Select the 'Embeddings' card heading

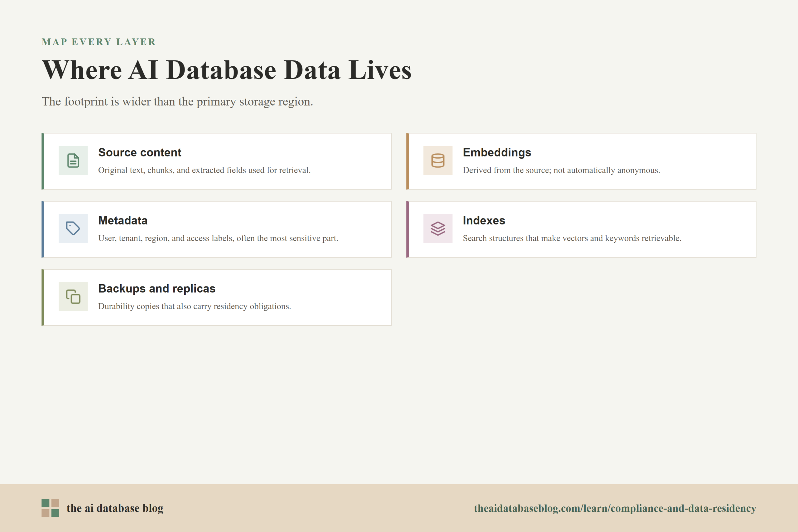(497, 153)
